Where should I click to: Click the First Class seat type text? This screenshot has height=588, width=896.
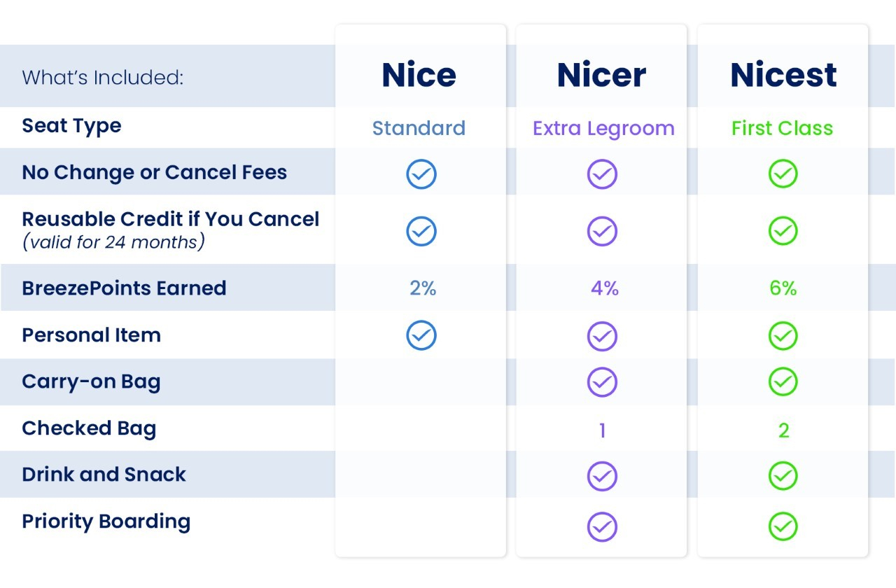click(x=783, y=129)
